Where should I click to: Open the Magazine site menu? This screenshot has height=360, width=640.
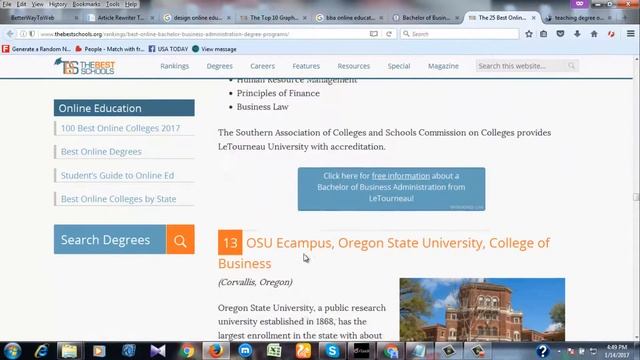[x=443, y=66]
